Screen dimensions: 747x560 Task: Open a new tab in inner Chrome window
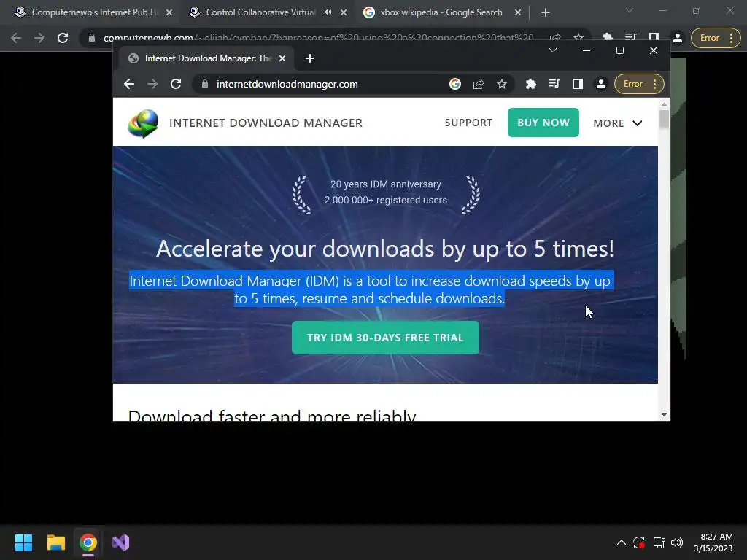coord(309,58)
